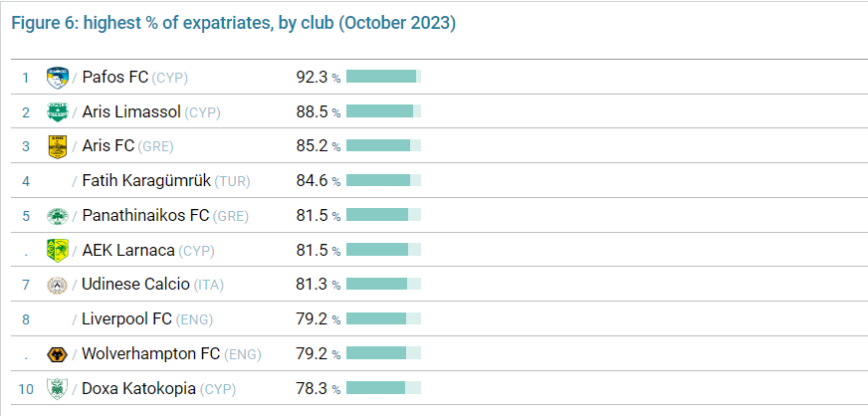Click the Aris Limassol club crest
The width and height of the screenshot is (868, 416).
(57, 112)
